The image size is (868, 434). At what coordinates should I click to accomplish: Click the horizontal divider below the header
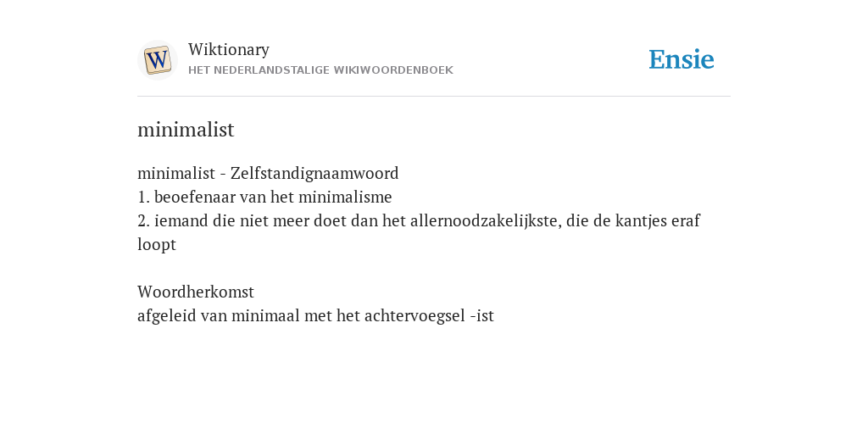click(434, 97)
